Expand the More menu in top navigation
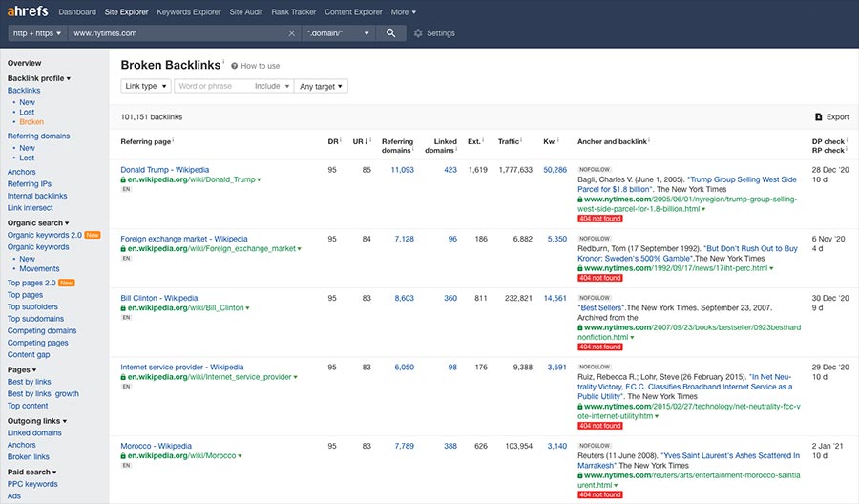Viewport: 859px width, 504px height. (x=403, y=12)
